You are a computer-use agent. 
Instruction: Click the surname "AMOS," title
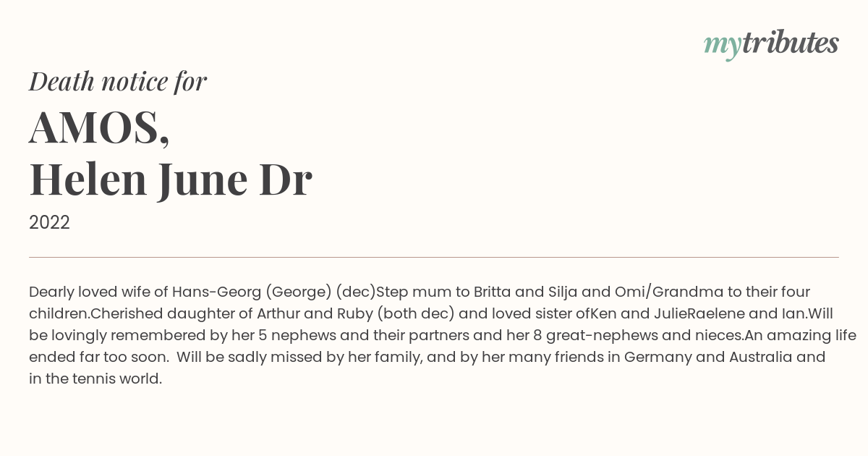(x=100, y=128)
